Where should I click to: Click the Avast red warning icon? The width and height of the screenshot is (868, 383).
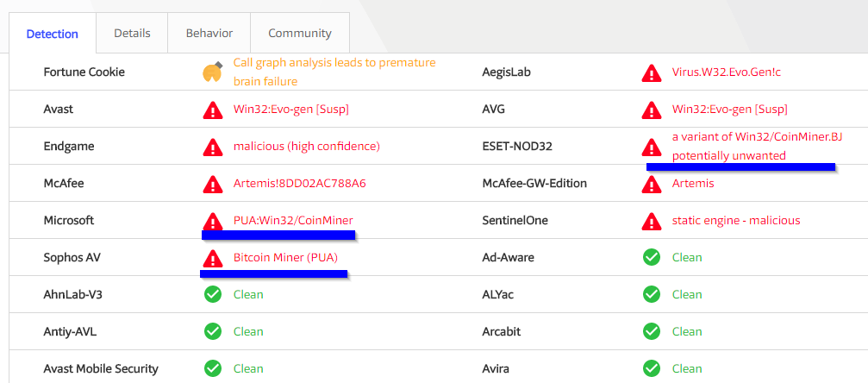pyautogui.click(x=213, y=110)
